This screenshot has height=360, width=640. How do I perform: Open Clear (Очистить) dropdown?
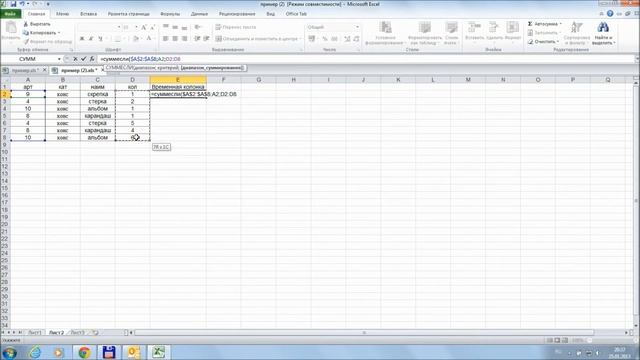click(543, 42)
